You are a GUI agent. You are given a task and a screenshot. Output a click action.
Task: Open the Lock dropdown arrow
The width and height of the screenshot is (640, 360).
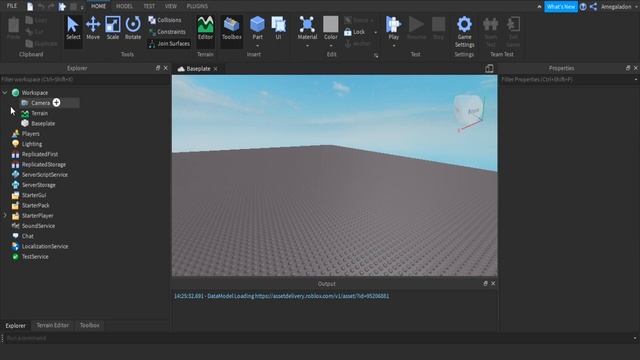(x=376, y=32)
